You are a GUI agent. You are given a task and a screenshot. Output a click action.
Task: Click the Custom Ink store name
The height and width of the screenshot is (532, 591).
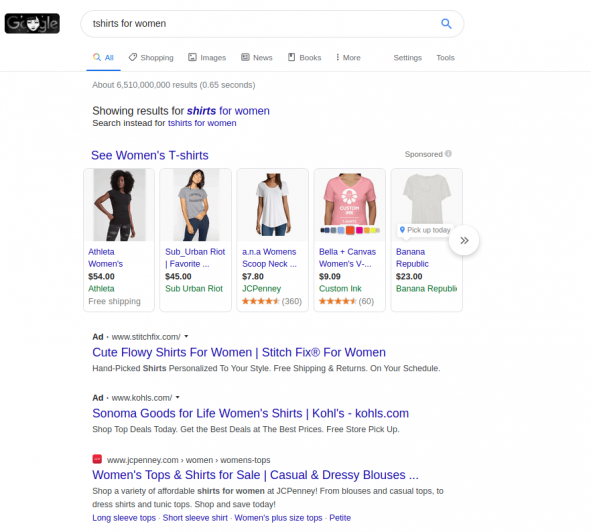point(340,288)
